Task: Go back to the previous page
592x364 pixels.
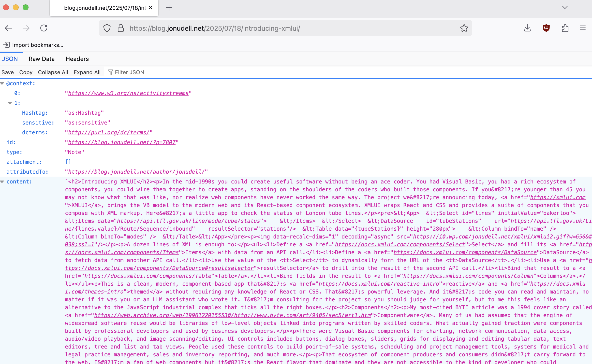Action: 9,28
